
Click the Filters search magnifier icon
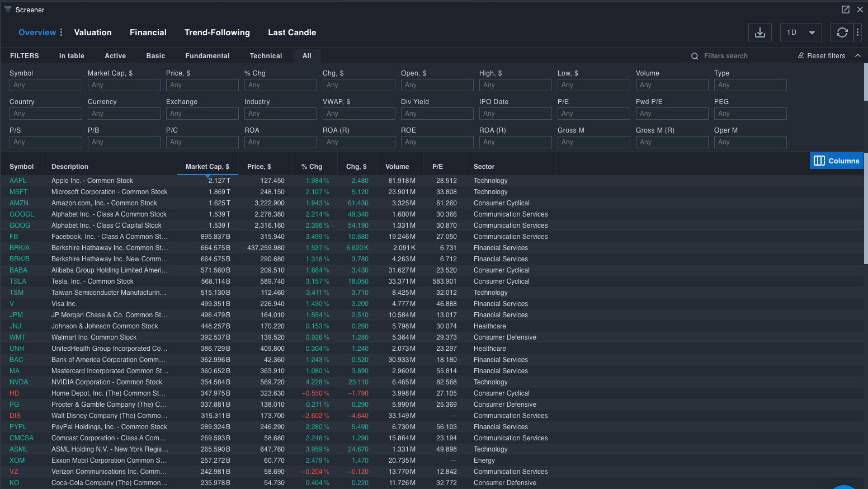coord(695,56)
